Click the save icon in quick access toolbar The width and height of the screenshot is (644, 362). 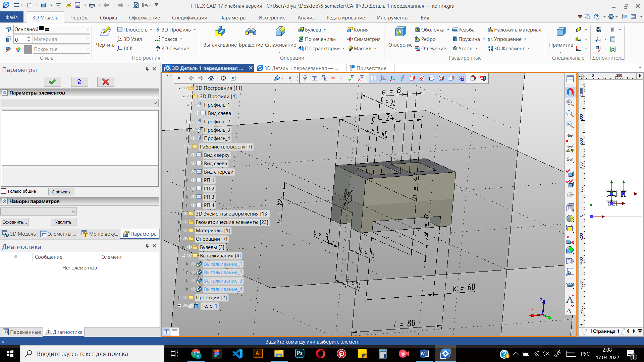[77, 5]
